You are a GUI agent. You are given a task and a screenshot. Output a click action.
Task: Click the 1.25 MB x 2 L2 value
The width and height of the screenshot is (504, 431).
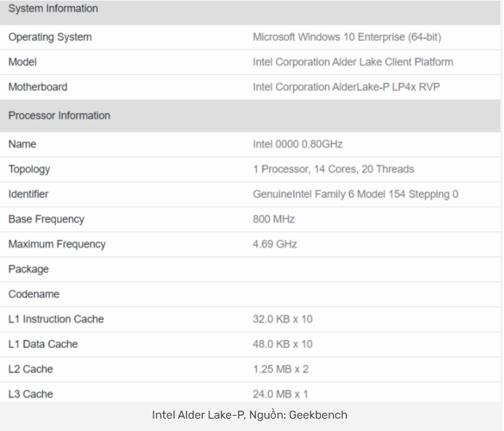tap(281, 369)
